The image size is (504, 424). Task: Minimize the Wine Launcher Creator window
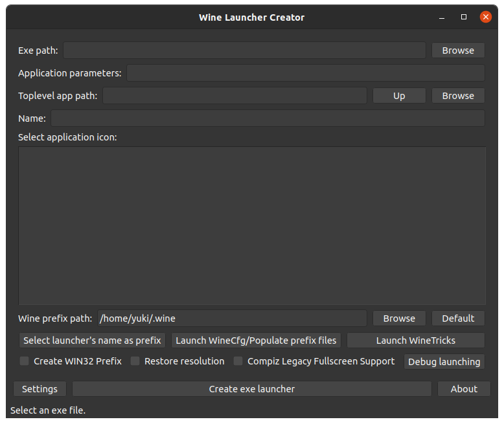pyautogui.click(x=442, y=17)
